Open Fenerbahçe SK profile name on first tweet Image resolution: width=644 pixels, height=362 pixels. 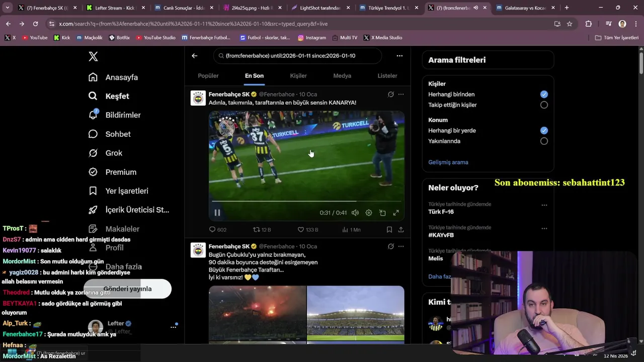point(229,94)
